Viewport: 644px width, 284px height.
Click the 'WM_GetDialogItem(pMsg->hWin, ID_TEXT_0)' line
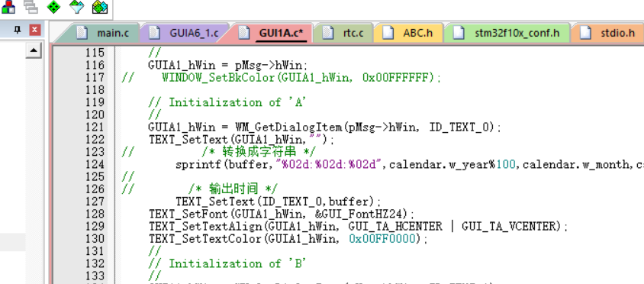(x=325, y=127)
